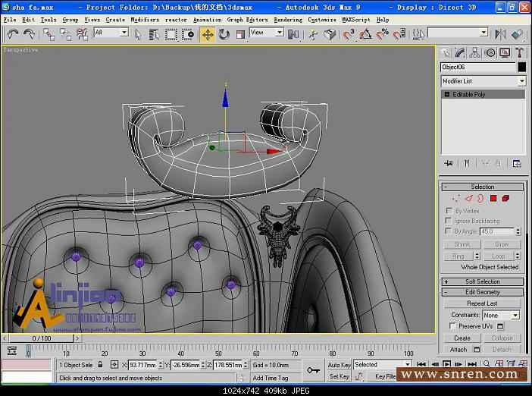This screenshot has width=532, height=396.
Task: Toggle the Percent Snap icon
Action: 383,34
